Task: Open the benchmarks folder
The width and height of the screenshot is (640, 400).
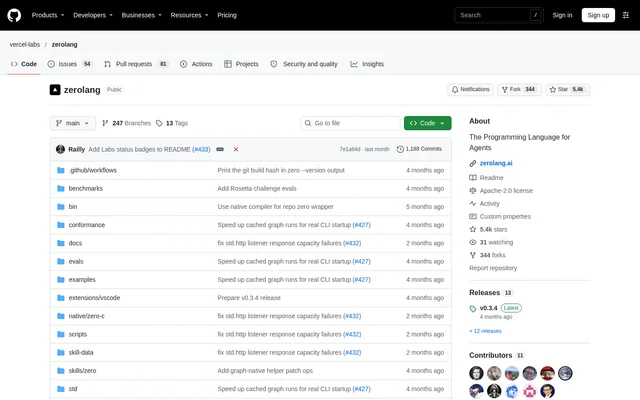Action: click(x=86, y=189)
